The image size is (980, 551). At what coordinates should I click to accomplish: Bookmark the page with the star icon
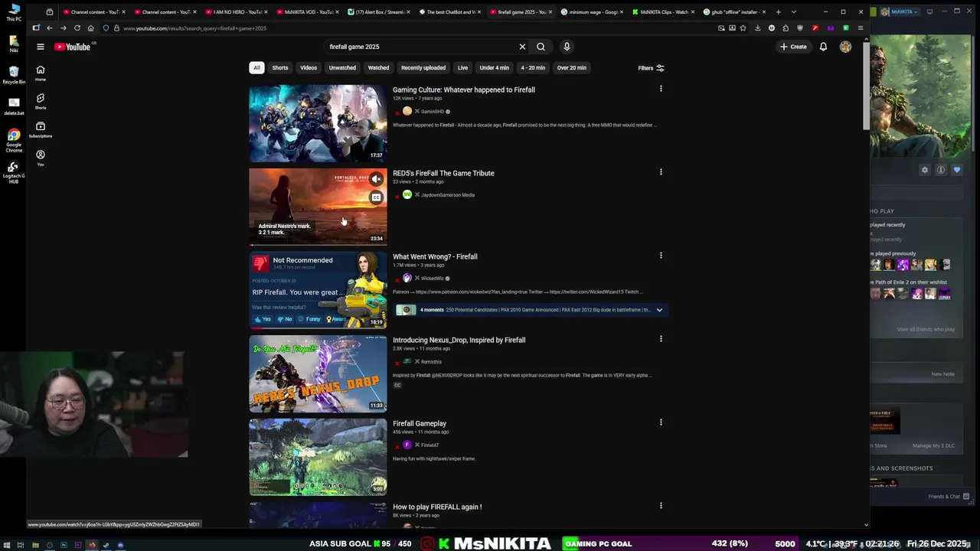[x=743, y=28]
